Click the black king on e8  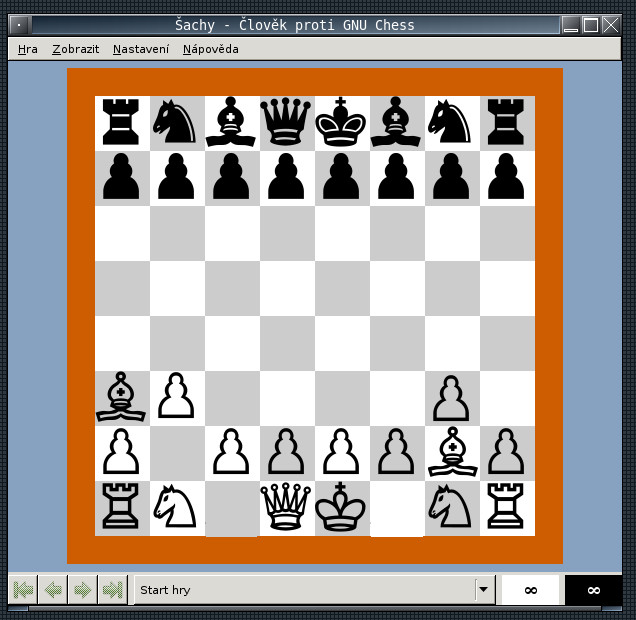point(340,121)
